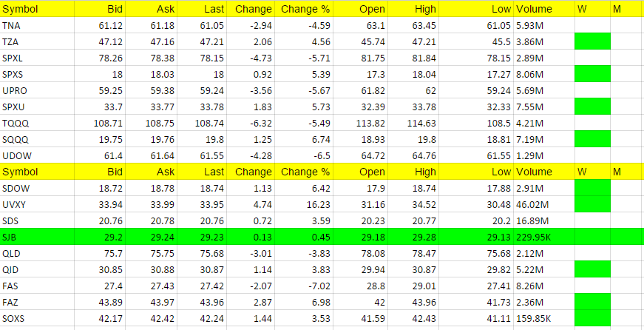The width and height of the screenshot is (644, 330).
Task: Click the SPXL symbol cell
Action: [37, 58]
